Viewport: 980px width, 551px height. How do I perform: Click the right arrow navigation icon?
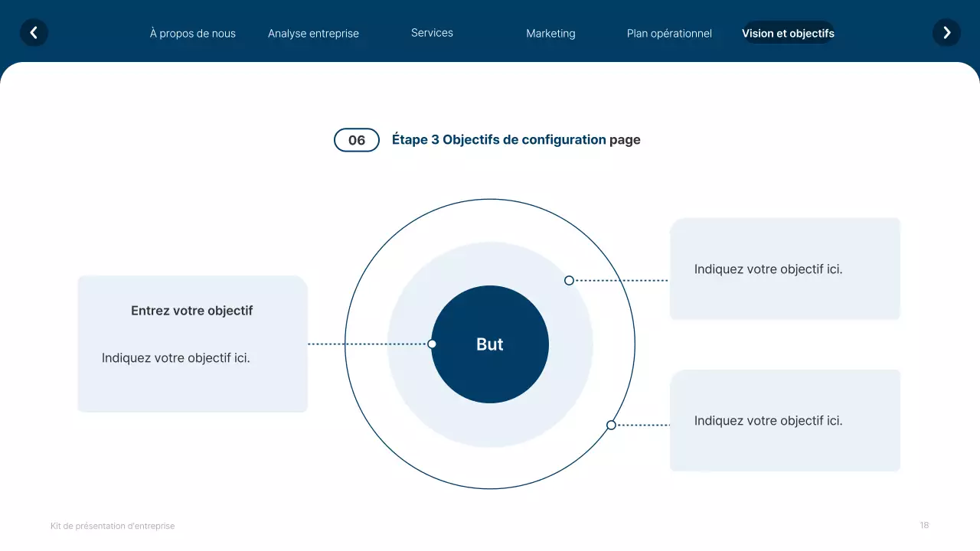click(x=946, y=33)
